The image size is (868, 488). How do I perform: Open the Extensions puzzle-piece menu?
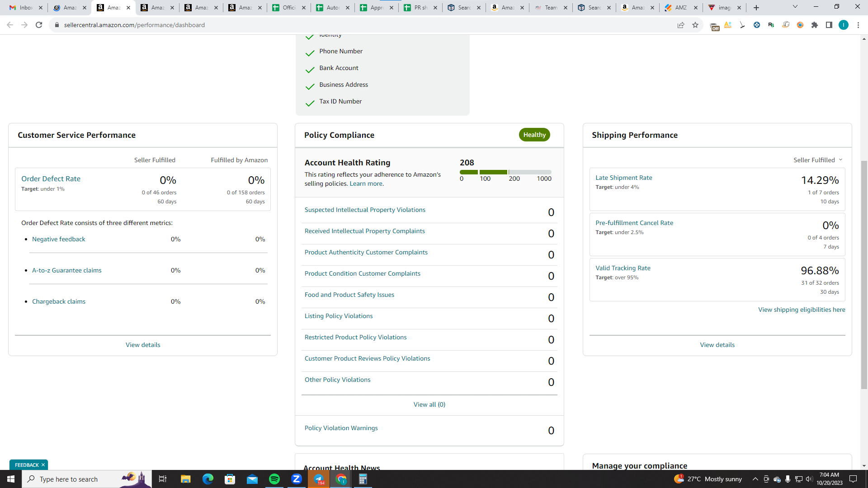[x=815, y=25]
